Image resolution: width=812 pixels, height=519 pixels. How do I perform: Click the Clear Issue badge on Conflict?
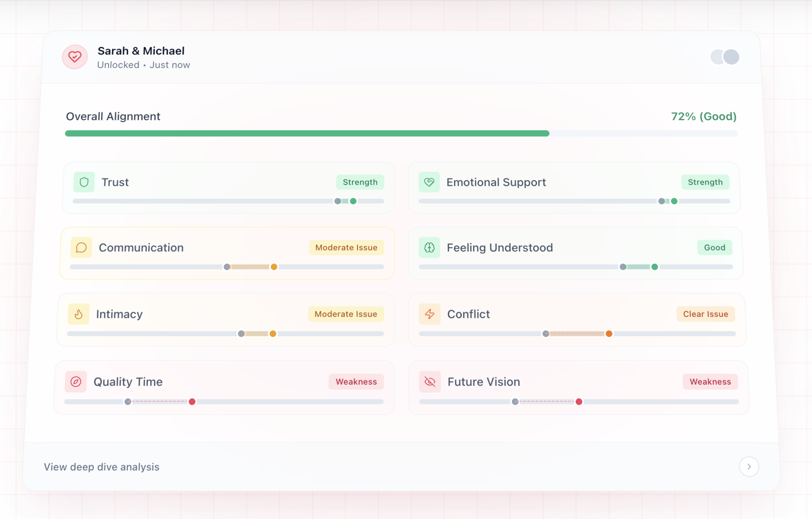[705, 314]
